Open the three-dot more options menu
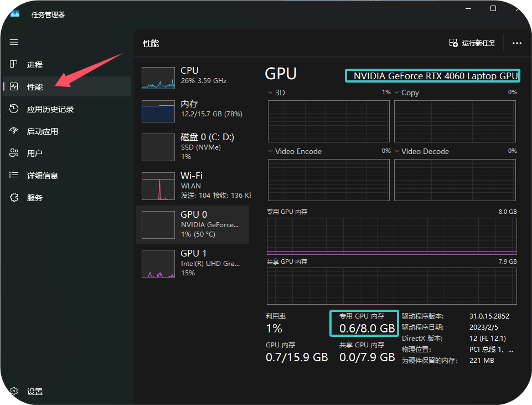Image resolution: width=532 pixels, height=405 pixels. (516, 43)
